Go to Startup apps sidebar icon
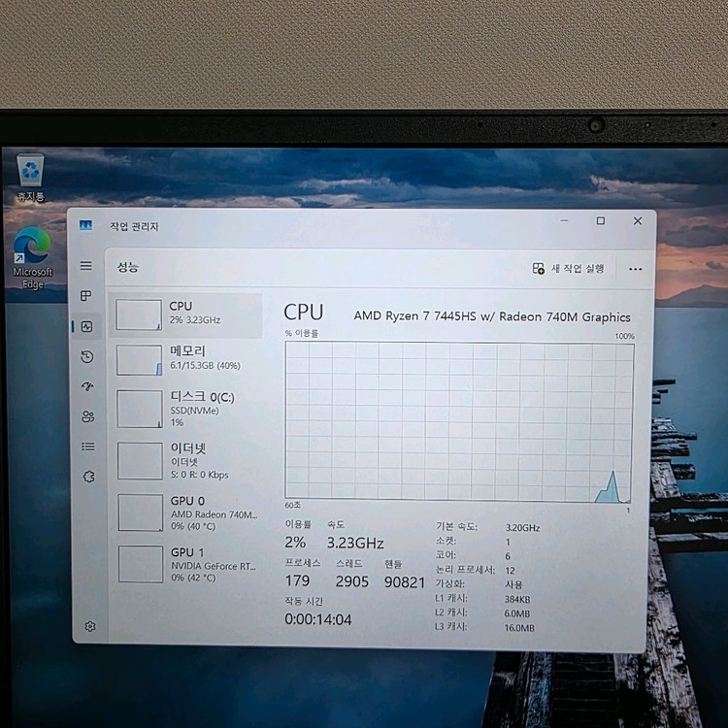Image resolution: width=728 pixels, height=728 pixels. tap(87, 386)
